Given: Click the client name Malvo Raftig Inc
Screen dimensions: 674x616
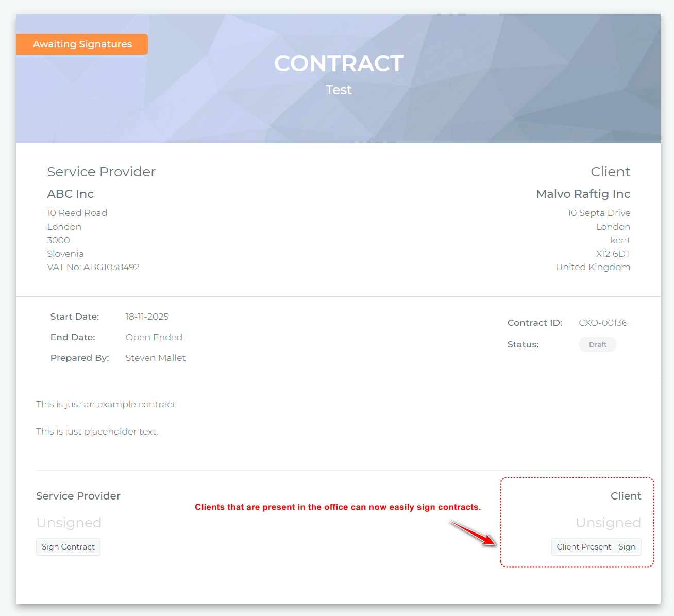Looking at the screenshot, I should pos(583,194).
